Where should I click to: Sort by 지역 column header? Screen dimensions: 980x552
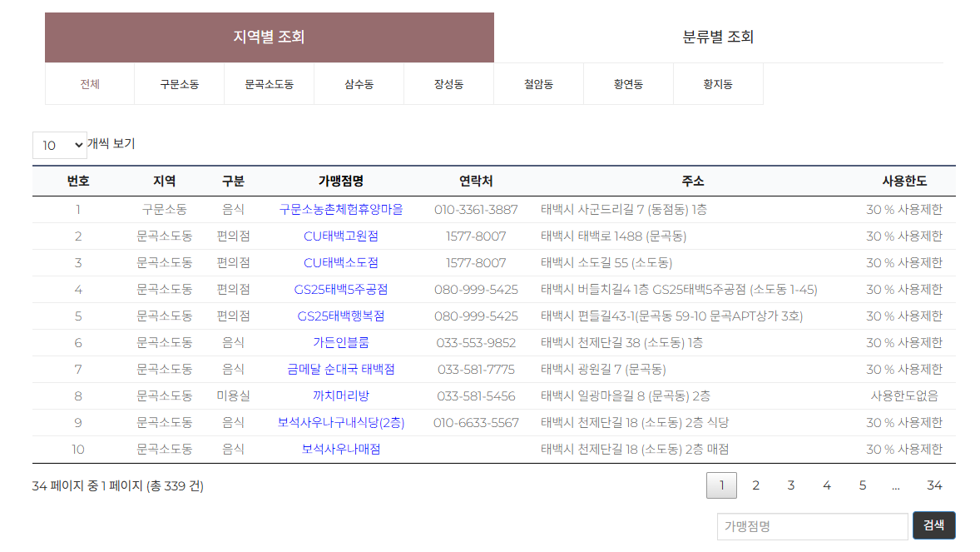(x=165, y=182)
